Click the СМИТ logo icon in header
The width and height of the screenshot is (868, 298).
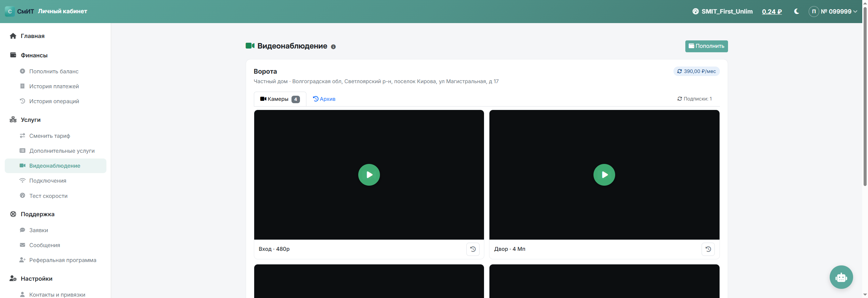pyautogui.click(x=10, y=12)
